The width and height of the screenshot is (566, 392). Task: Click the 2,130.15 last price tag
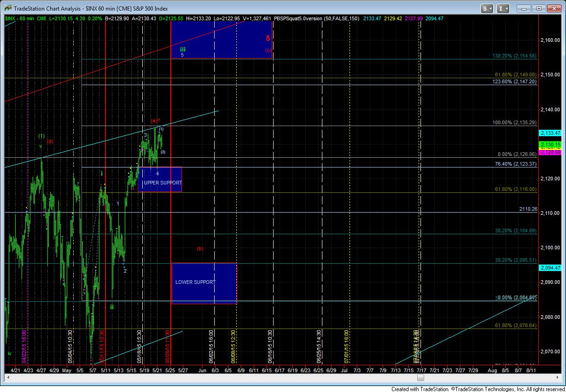coord(549,144)
